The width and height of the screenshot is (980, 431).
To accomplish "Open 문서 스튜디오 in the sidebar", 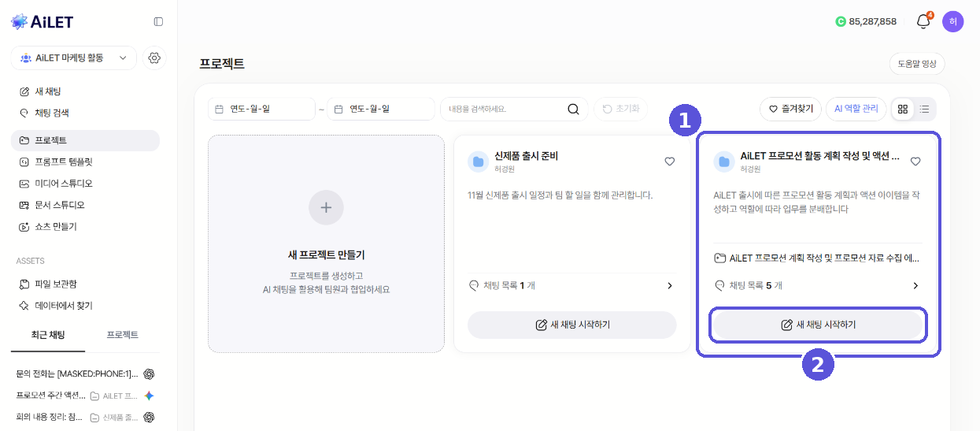I will (85, 205).
